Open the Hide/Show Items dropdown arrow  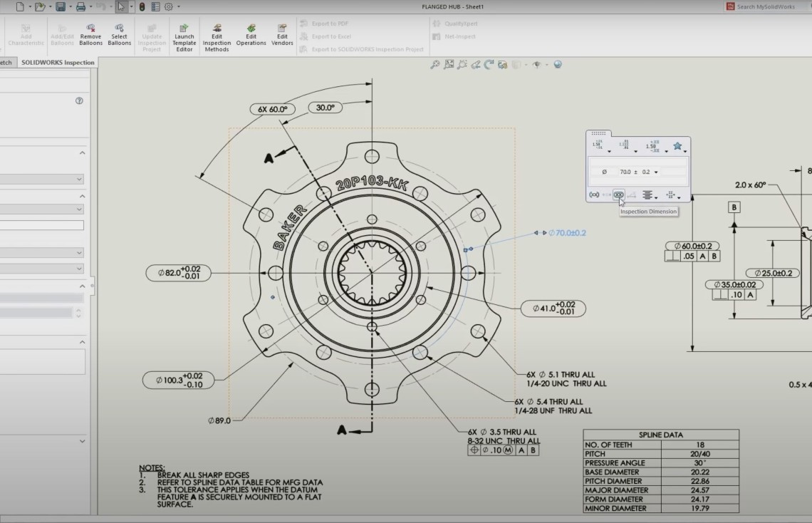546,65
